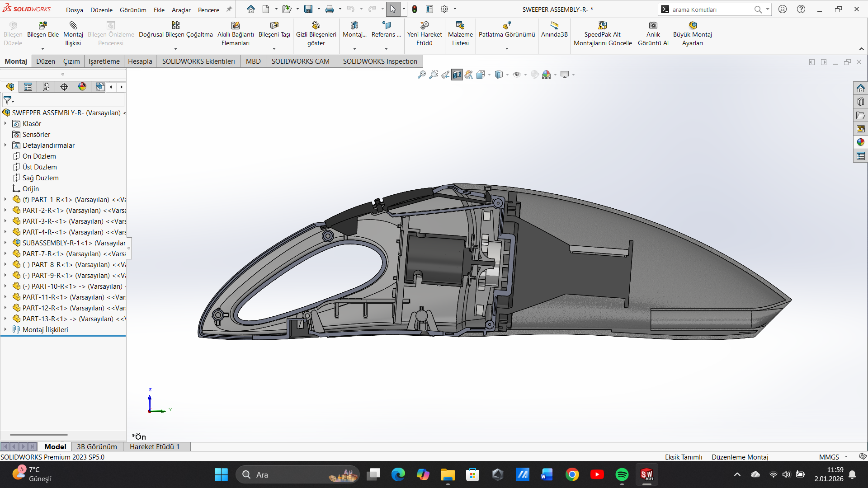
Task: Open the ConfigurationManager tab icon
Action: click(46, 87)
